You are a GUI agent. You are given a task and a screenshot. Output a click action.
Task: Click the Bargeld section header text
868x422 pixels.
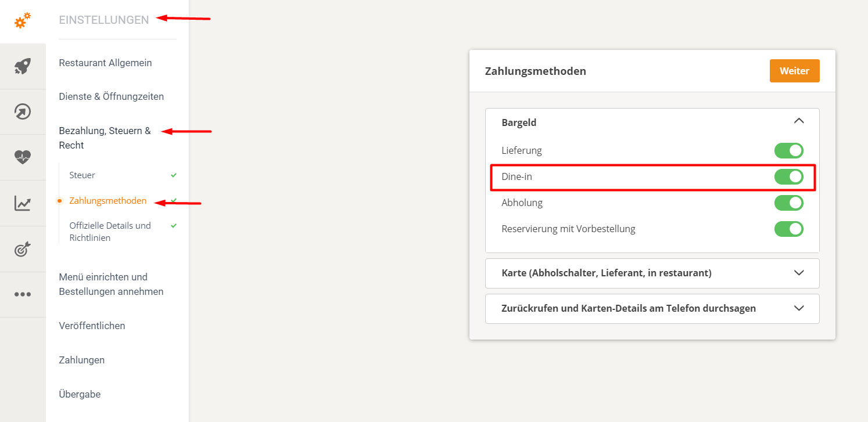coord(519,122)
